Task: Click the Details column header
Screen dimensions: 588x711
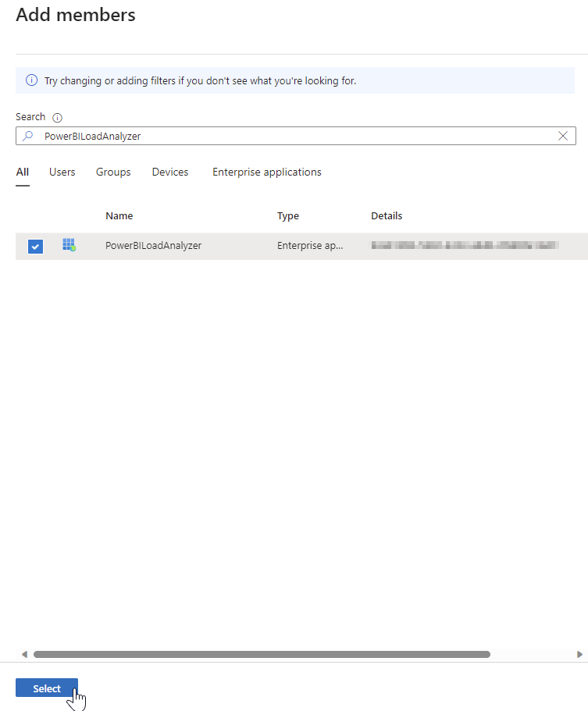Action: pos(387,216)
